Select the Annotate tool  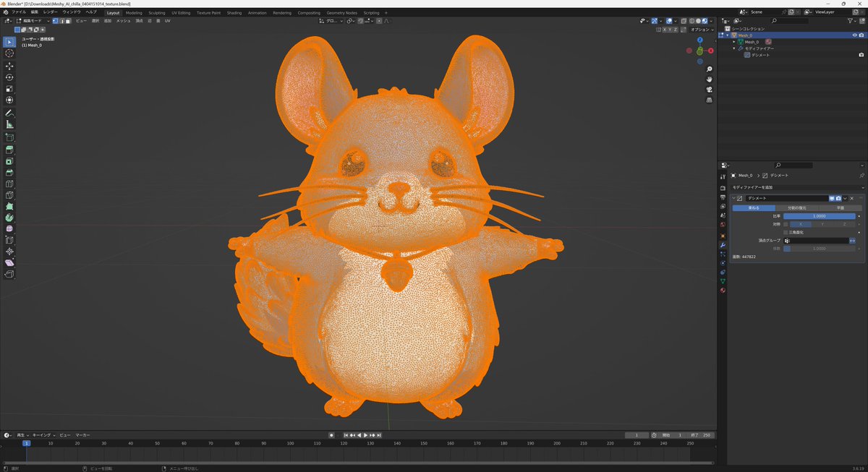[x=9, y=113]
